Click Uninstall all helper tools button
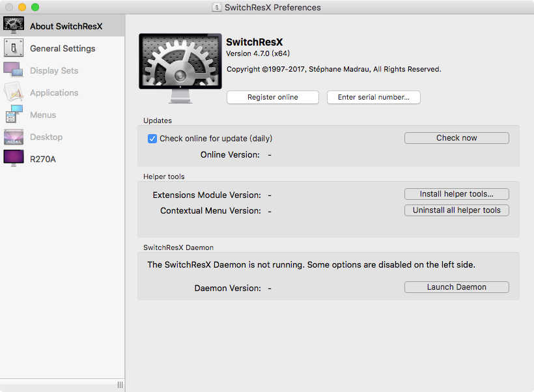 (x=457, y=210)
